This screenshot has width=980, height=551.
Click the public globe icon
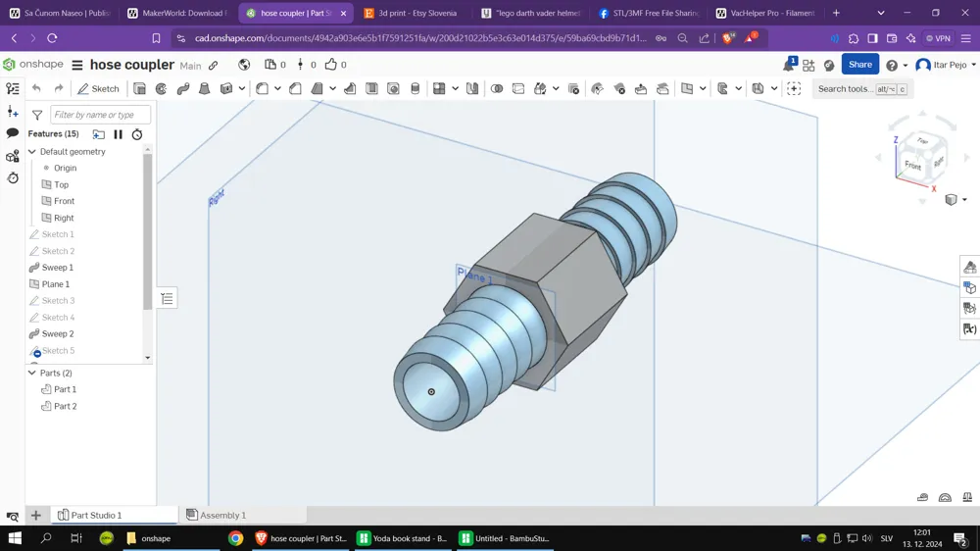(x=244, y=65)
